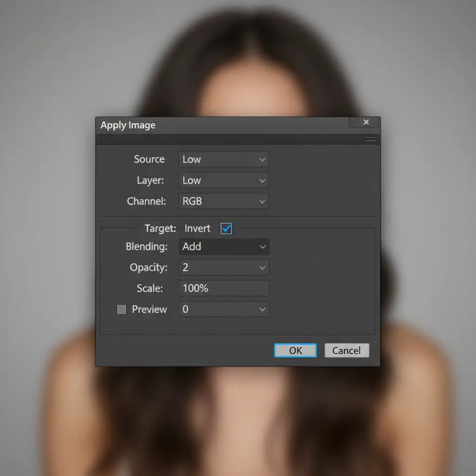The height and width of the screenshot is (476, 476).
Task: Expand the Opacity dropdown
Action: (x=262, y=268)
